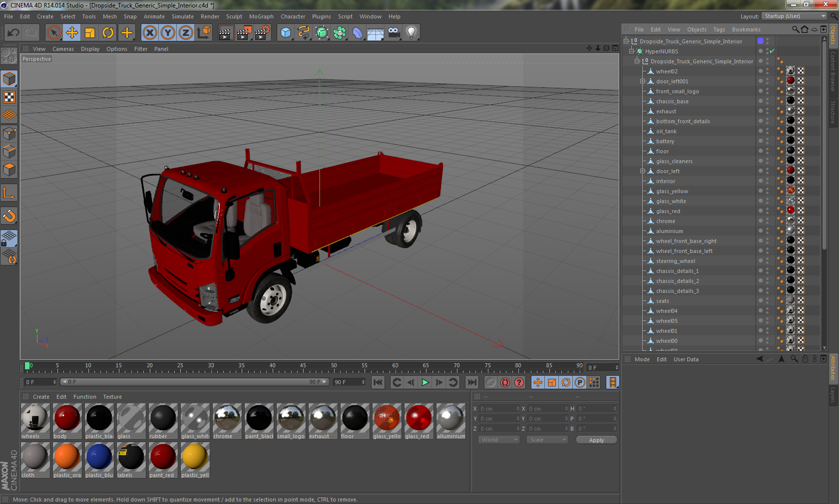
Task: Click the Undo arrow icon
Action: pyautogui.click(x=13, y=33)
